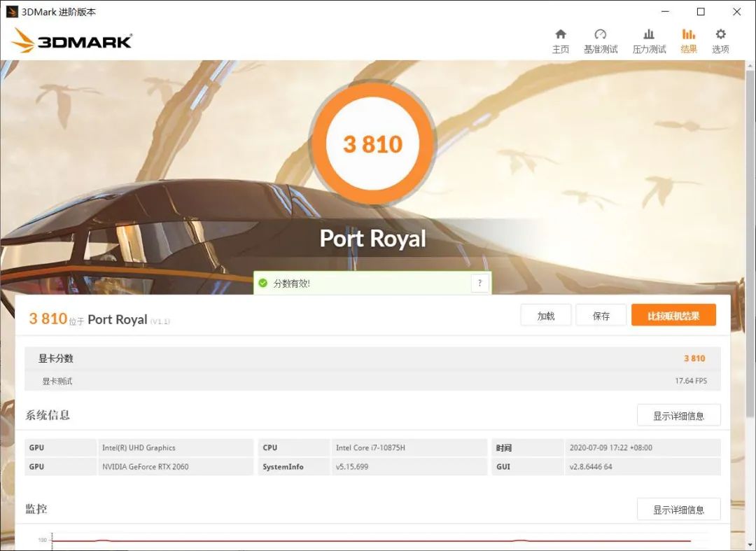Click the Intel Core i7-10875H cell
Screen dimensions: 756x551
(x=409, y=447)
